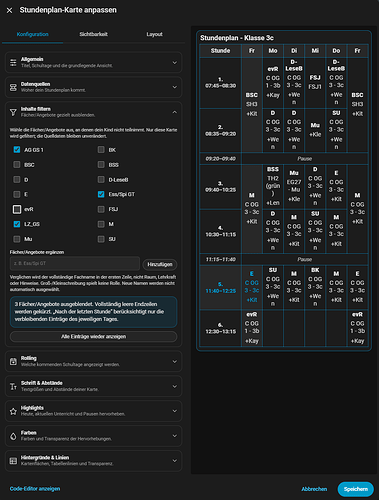Check the BK subject checkbox
Screen dimensions: 379x500
101,150
